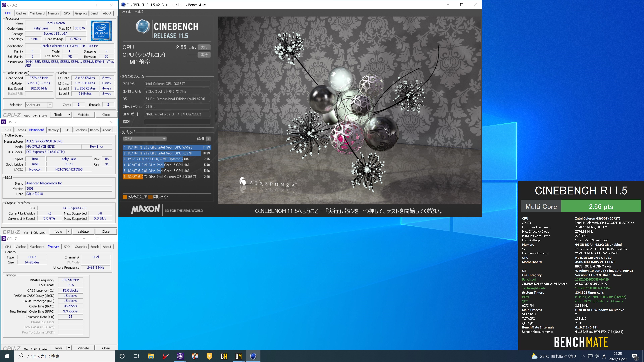Click Validate in Mainboard CPU-Z window
This screenshot has width=644, height=362.
[x=83, y=231]
